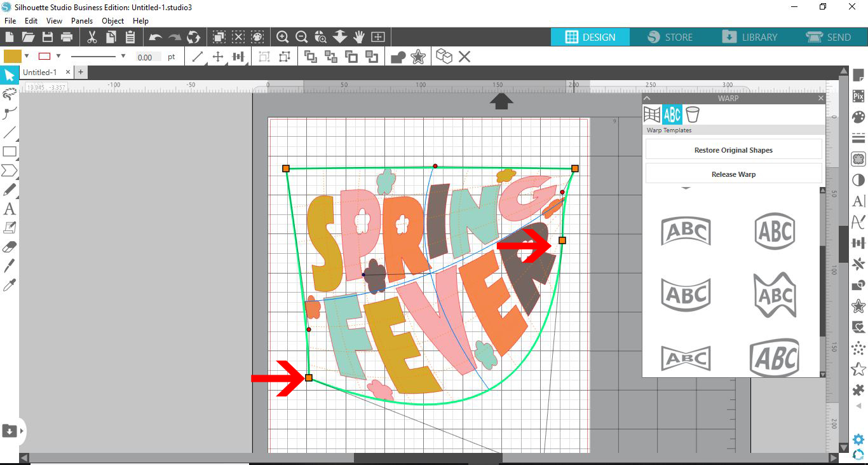Switch to the grid Warp tab icon
The width and height of the screenshot is (868, 465).
click(x=652, y=115)
